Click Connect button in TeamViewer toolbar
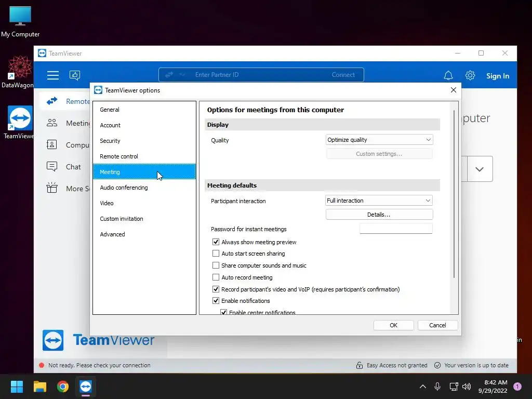532x399 pixels. coord(343,75)
